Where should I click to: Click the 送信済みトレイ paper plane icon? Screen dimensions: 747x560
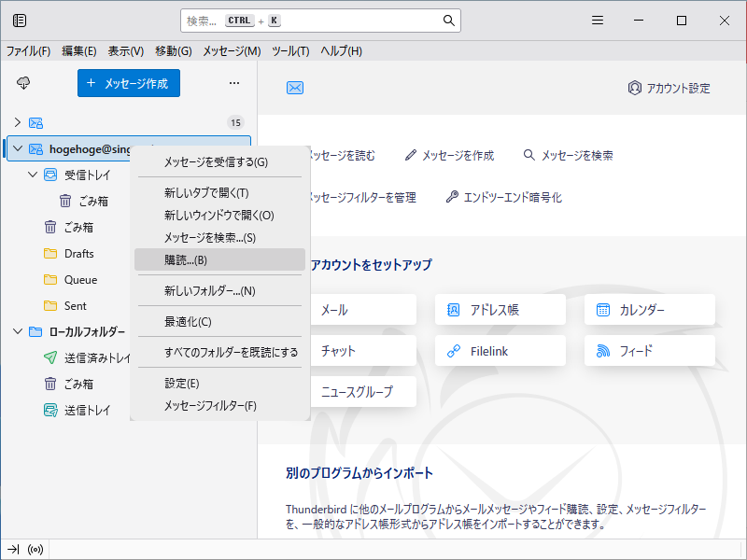pyautogui.click(x=50, y=357)
